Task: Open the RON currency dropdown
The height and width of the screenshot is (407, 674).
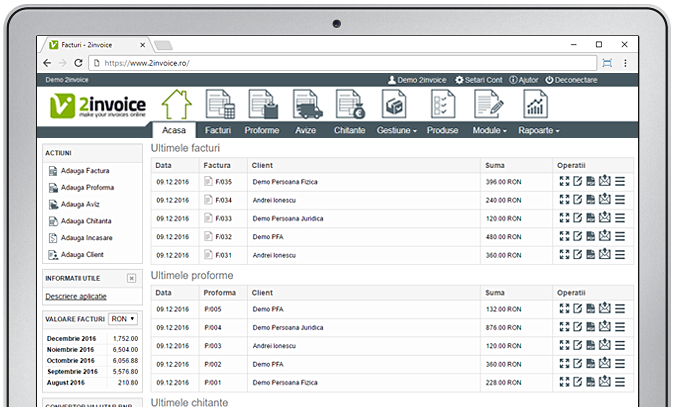Action: tap(123, 318)
